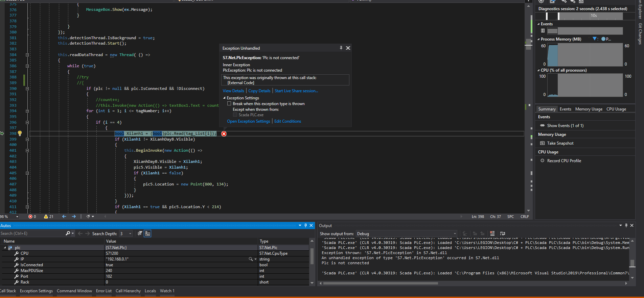The height and width of the screenshot is (298, 644).
Task: Click the lightbulb quick actions icon
Action: tap(20, 133)
